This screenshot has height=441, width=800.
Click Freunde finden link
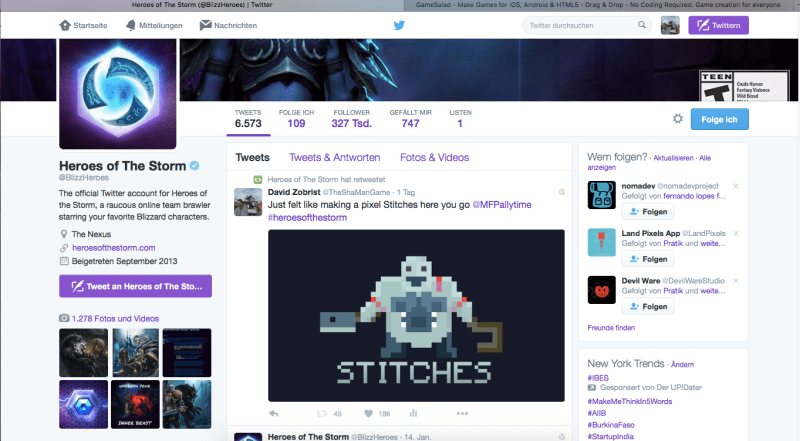pos(611,328)
